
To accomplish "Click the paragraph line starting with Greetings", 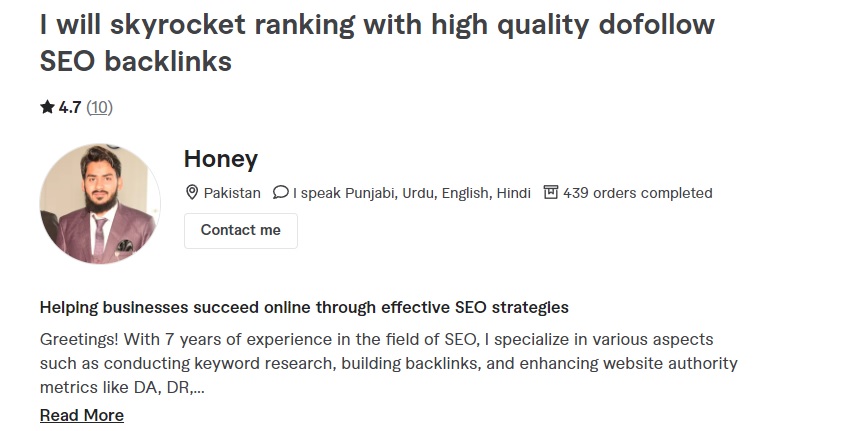I will (x=377, y=339).
